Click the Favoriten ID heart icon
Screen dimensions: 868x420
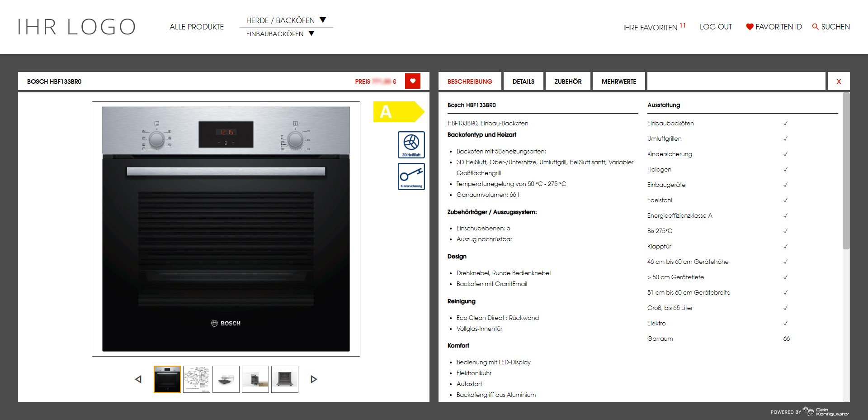click(750, 27)
